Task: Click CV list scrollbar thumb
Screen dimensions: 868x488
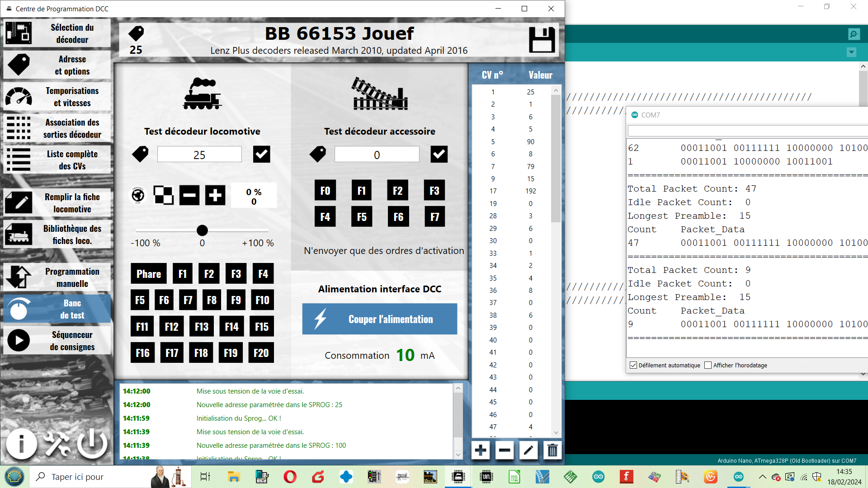Action: coord(556,158)
